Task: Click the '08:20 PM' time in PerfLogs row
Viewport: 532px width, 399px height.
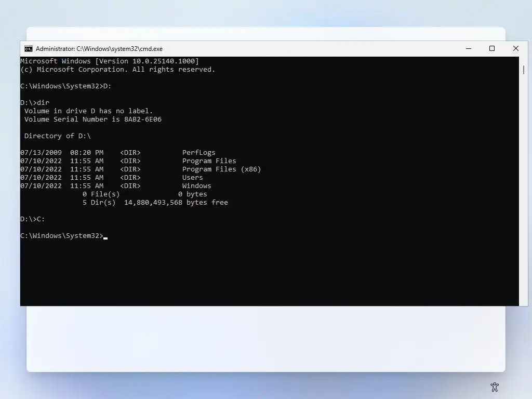Action: point(87,153)
